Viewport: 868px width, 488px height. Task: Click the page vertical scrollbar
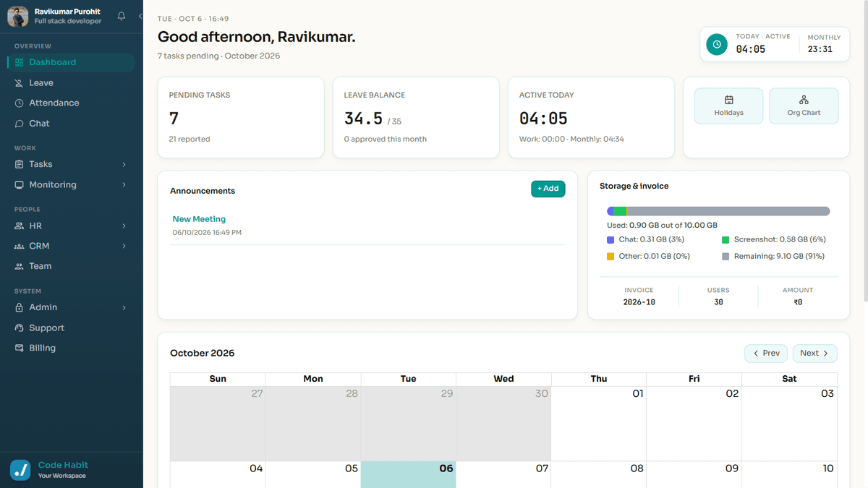[865, 152]
